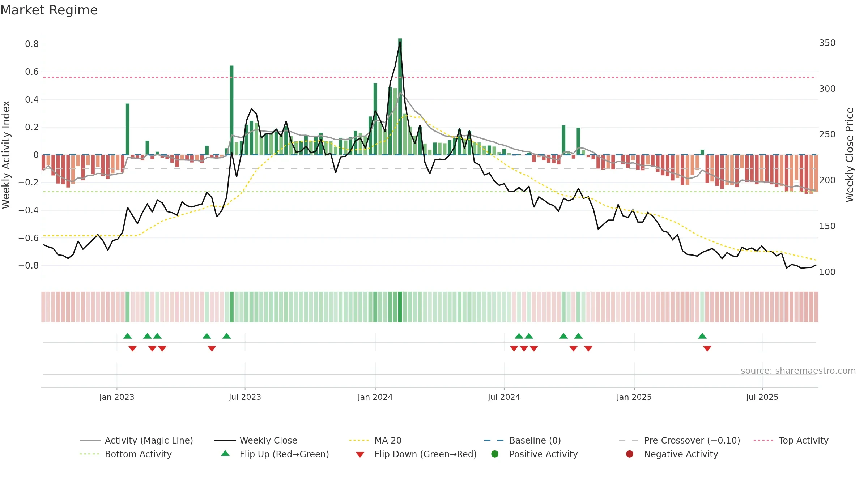Click the Weekly Close Price axis title
Image resolution: width=868 pixels, height=488 pixels.
tap(850, 155)
